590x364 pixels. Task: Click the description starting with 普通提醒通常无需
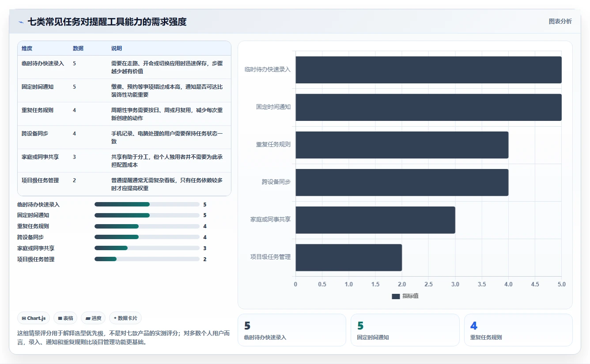point(167,184)
